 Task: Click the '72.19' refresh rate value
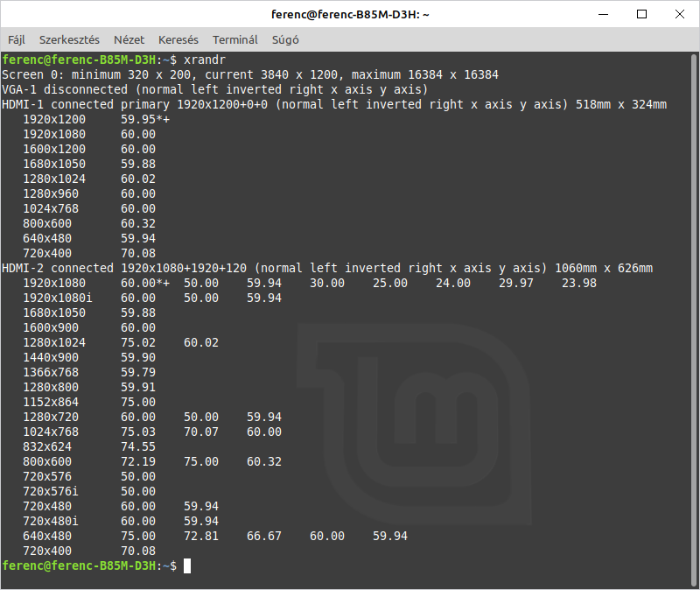point(138,462)
